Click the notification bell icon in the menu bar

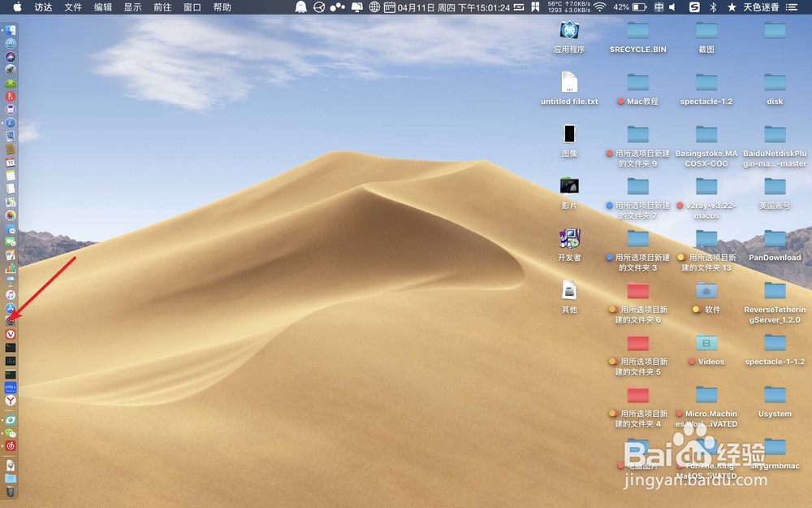coord(356,7)
